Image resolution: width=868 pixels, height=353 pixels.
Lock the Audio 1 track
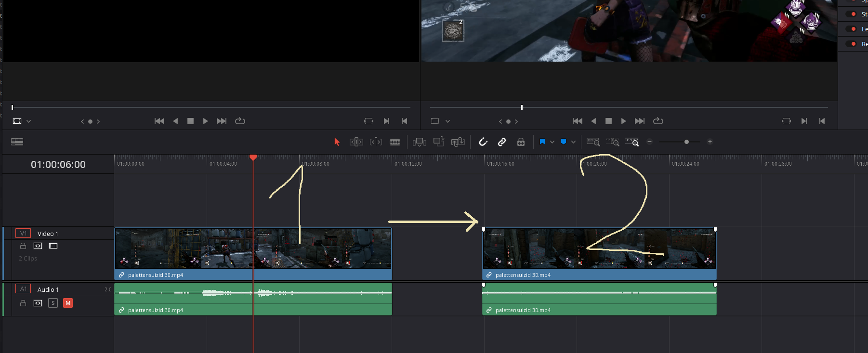coord(23,303)
